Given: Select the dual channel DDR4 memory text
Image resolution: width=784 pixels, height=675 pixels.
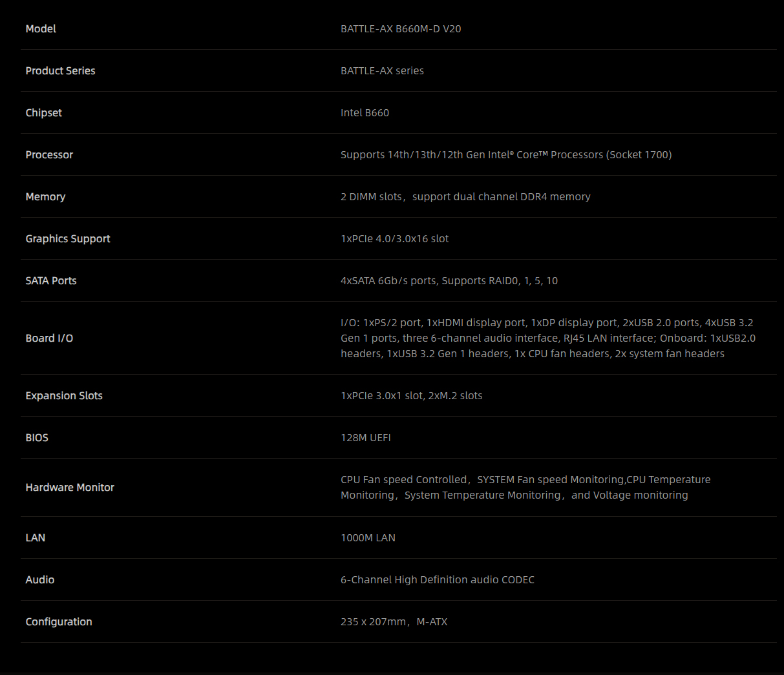Looking at the screenshot, I should tap(501, 197).
